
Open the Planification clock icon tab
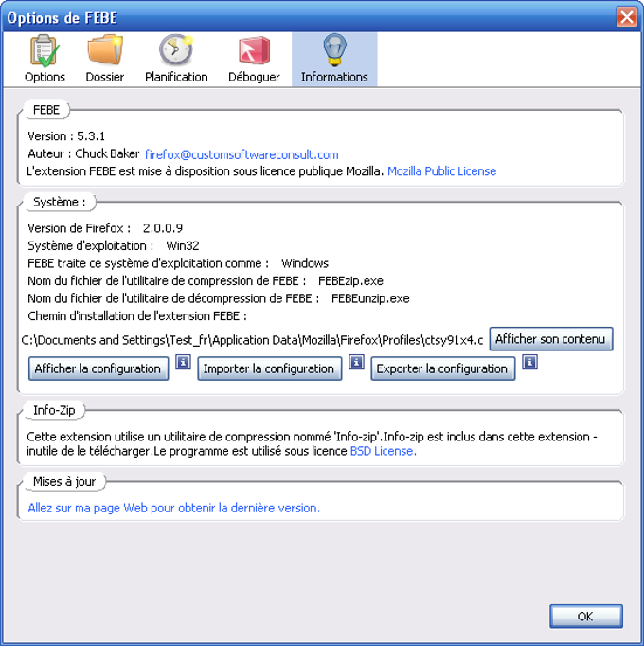[x=176, y=60]
